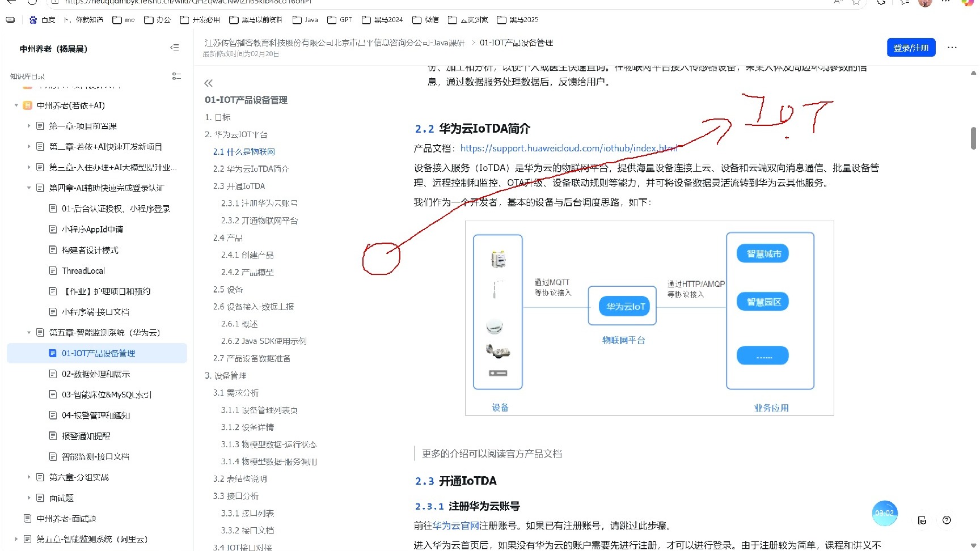Open the ThreadLocal page
The height and width of the screenshot is (551, 980).
click(83, 271)
